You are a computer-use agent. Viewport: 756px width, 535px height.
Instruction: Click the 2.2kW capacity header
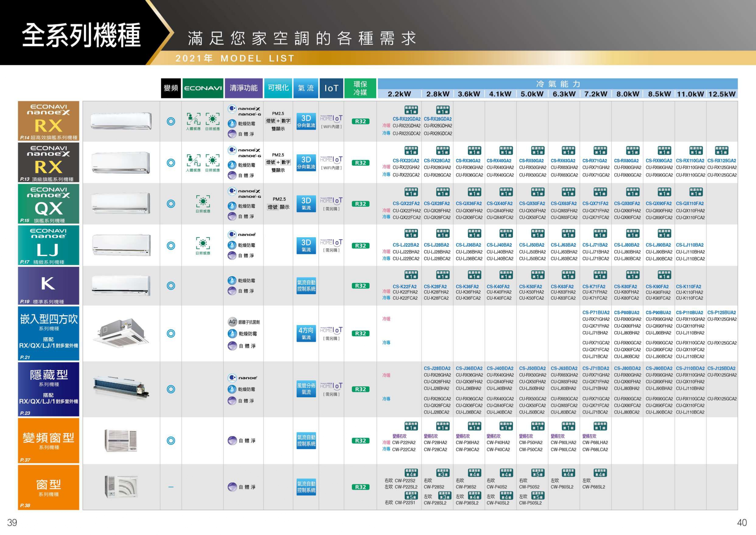click(x=399, y=94)
